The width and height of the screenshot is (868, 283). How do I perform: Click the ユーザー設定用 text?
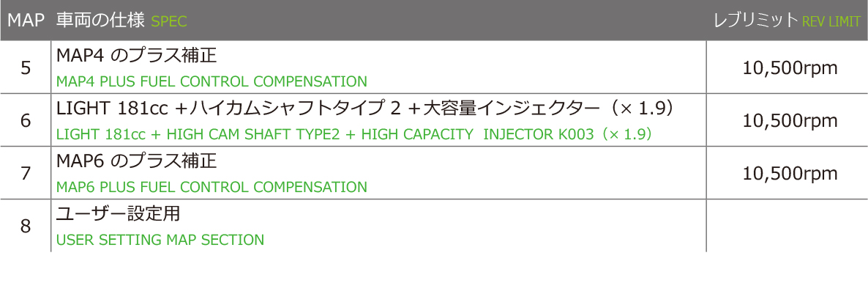(x=119, y=214)
